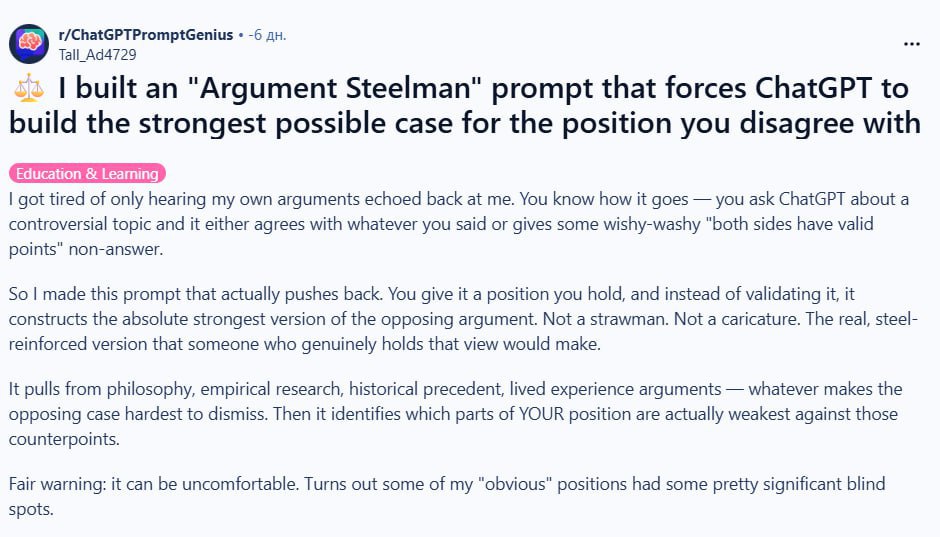
Task: Visit the Tall_Ad4729 user profile
Action: pos(97,54)
